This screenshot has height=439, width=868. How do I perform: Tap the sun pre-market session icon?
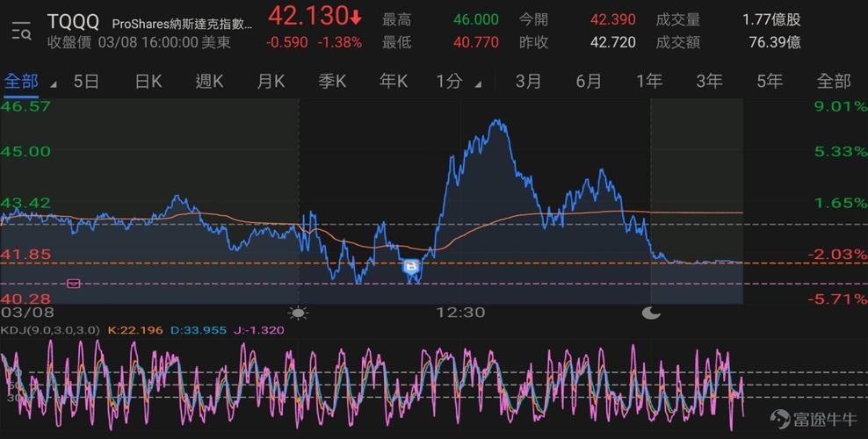coord(298,313)
